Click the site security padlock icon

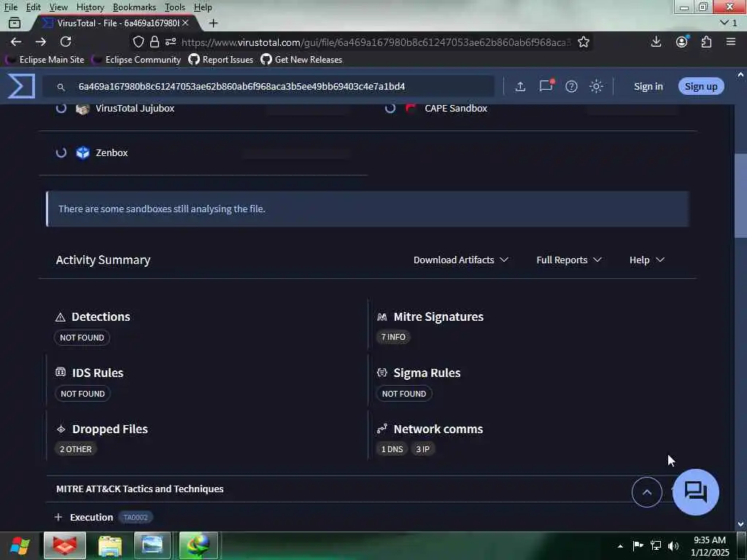(x=155, y=42)
